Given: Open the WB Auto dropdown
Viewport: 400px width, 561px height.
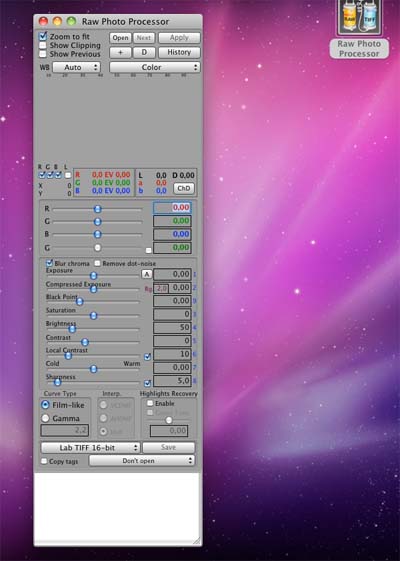Looking at the screenshot, I should [77, 67].
